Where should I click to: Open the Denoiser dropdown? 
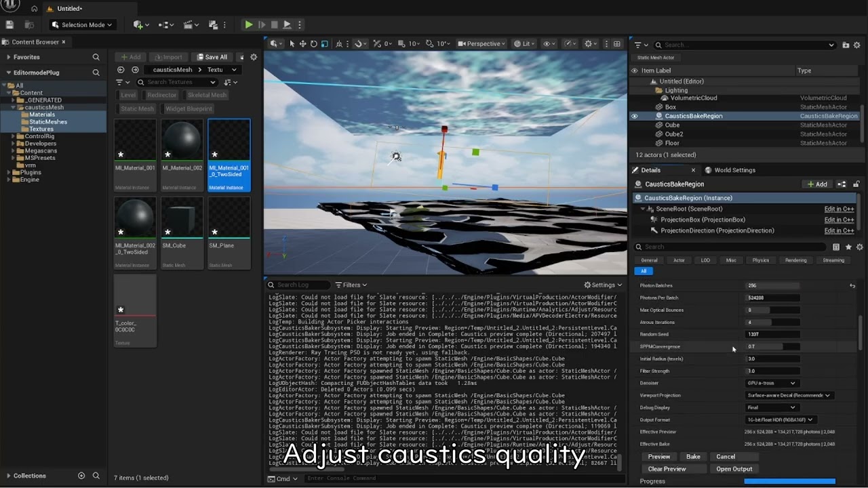[772, 384]
